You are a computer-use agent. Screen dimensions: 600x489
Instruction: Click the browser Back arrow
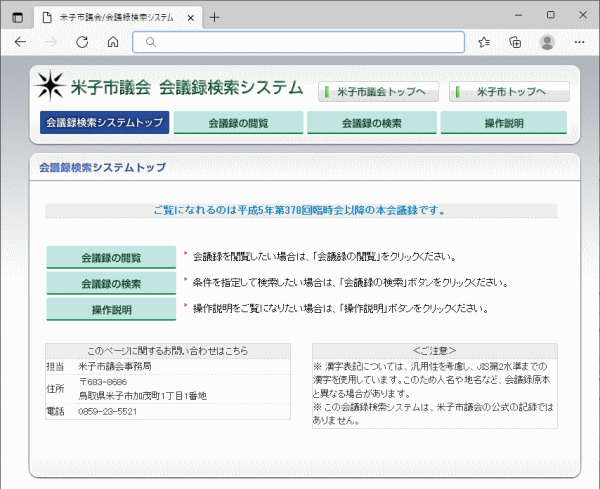pyautogui.click(x=20, y=42)
